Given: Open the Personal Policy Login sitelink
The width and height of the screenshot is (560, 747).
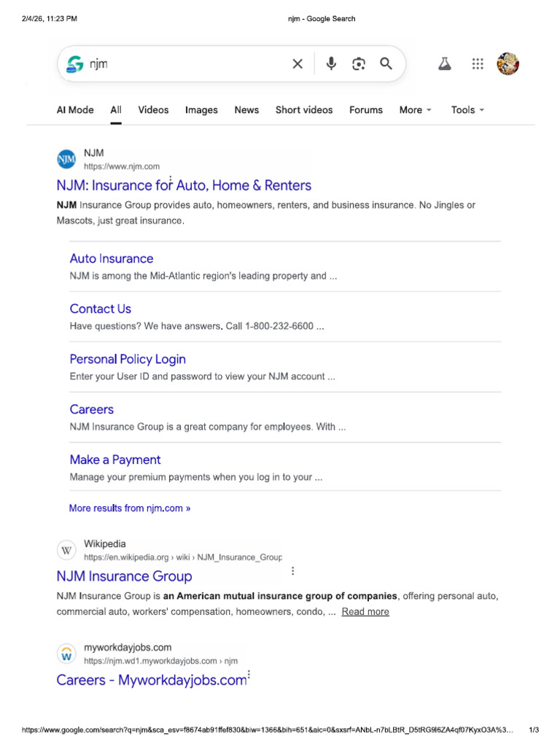Looking at the screenshot, I should tap(128, 359).
